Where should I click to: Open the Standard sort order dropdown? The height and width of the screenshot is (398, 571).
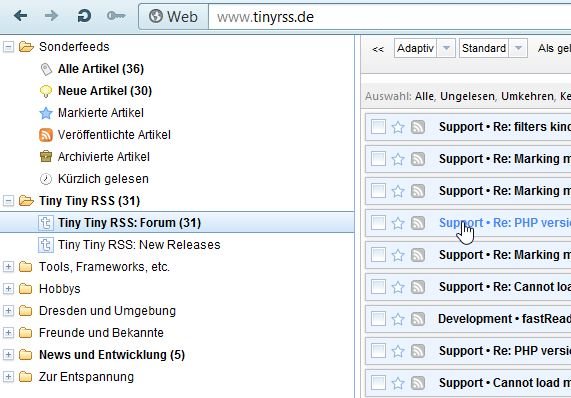click(518, 48)
